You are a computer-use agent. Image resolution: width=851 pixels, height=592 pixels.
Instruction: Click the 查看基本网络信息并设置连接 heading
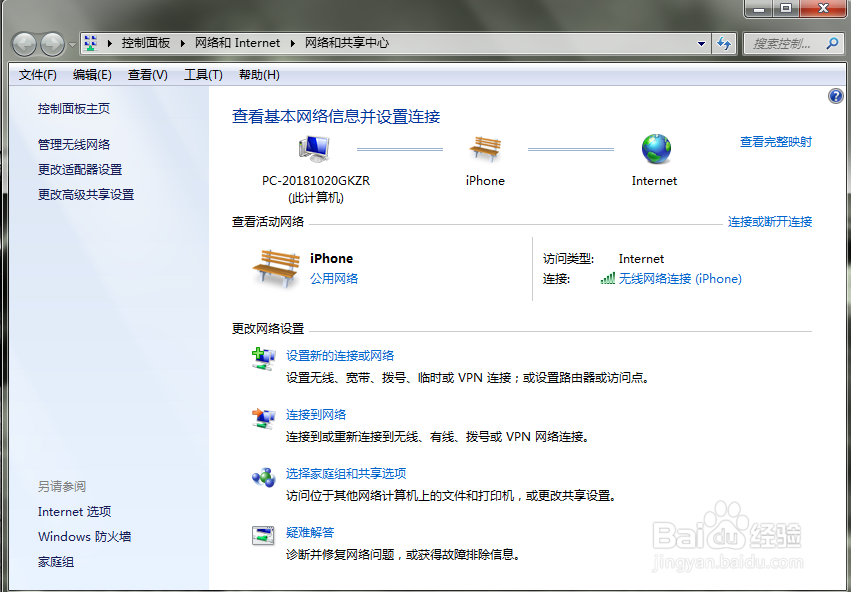point(336,116)
